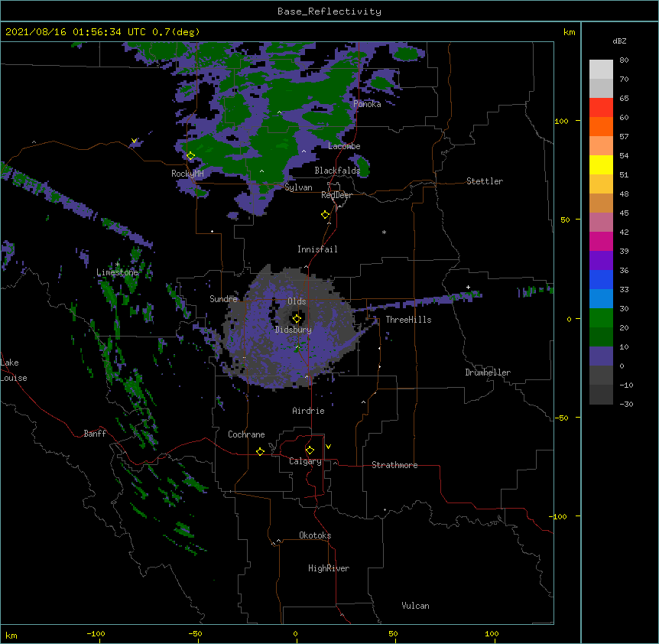Click the Didsbury town label
This screenshot has width=659, height=644.
[x=294, y=330]
